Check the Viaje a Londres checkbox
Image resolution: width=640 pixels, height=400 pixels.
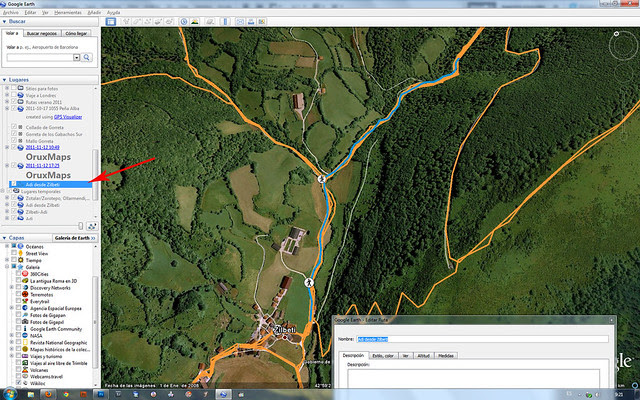point(13,95)
